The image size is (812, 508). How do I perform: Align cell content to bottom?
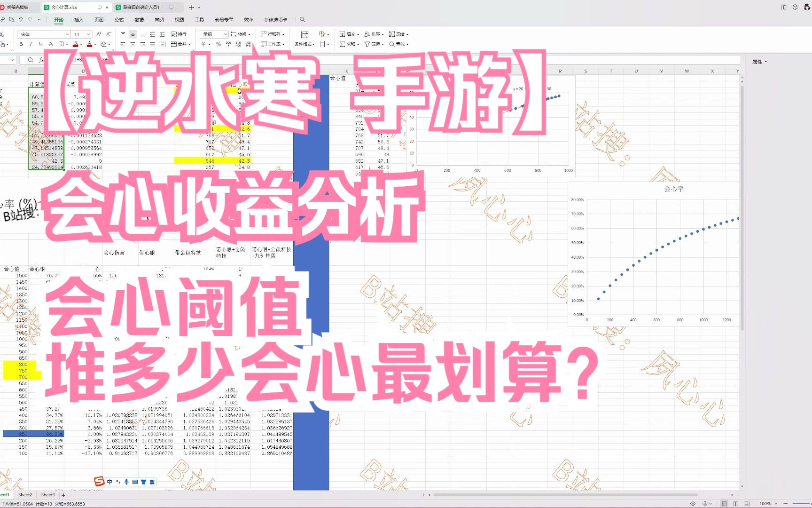tap(142, 34)
